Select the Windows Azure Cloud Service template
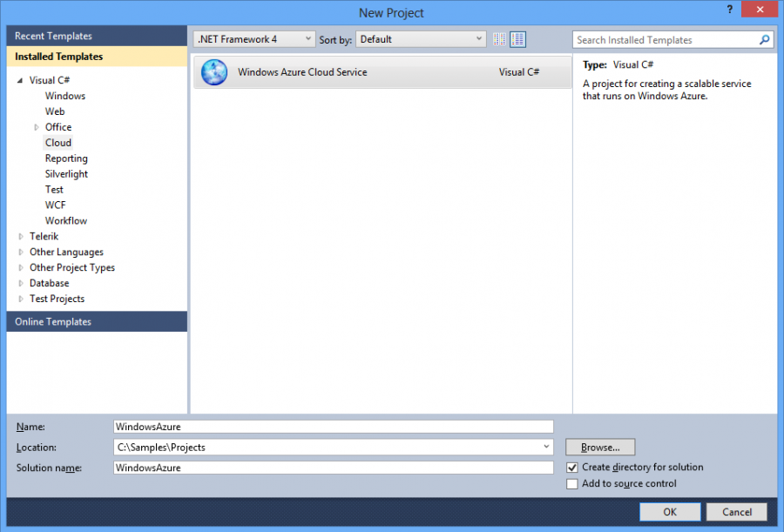Screen dimensions: 784x532 [382, 72]
